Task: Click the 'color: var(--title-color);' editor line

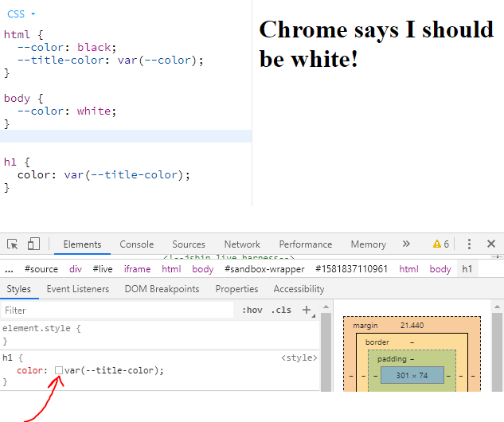Action: pyautogui.click(x=104, y=175)
